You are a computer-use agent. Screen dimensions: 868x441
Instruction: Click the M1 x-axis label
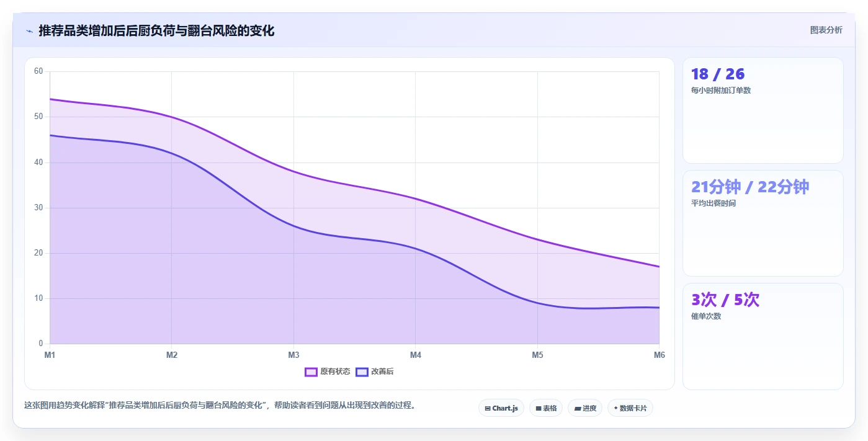click(x=50, y=355)
